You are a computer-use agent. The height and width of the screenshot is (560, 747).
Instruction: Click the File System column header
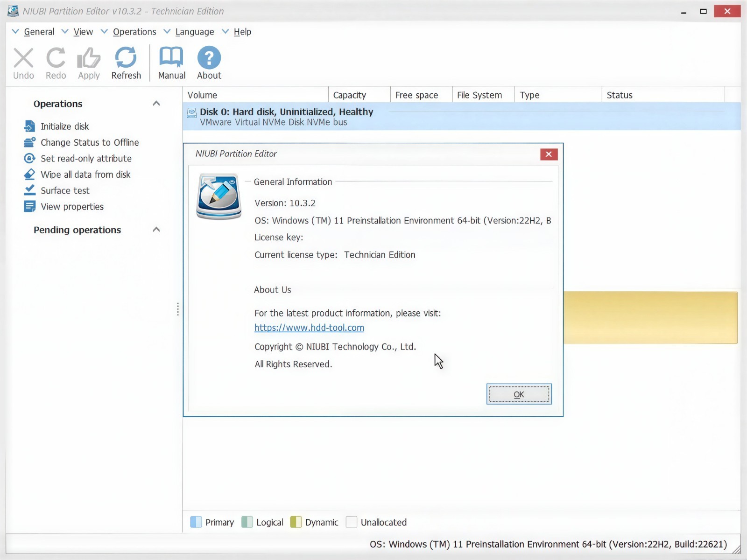[483, 95]
